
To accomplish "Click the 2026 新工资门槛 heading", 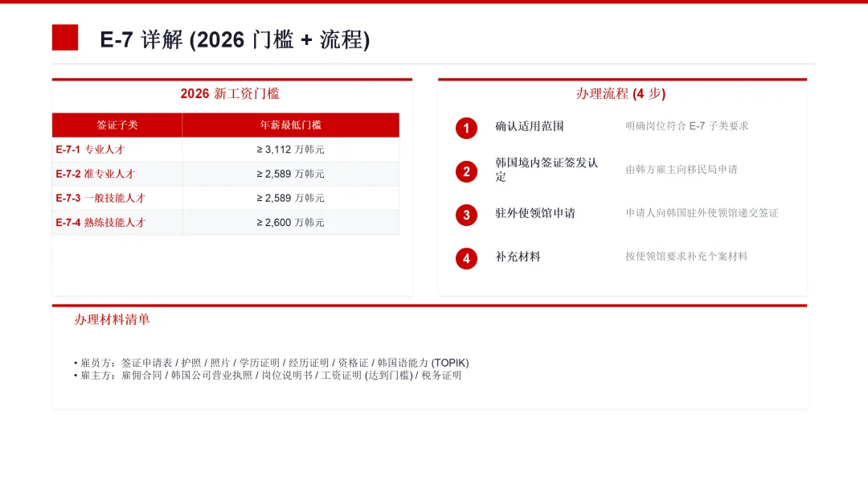I will tap(230, 93).
